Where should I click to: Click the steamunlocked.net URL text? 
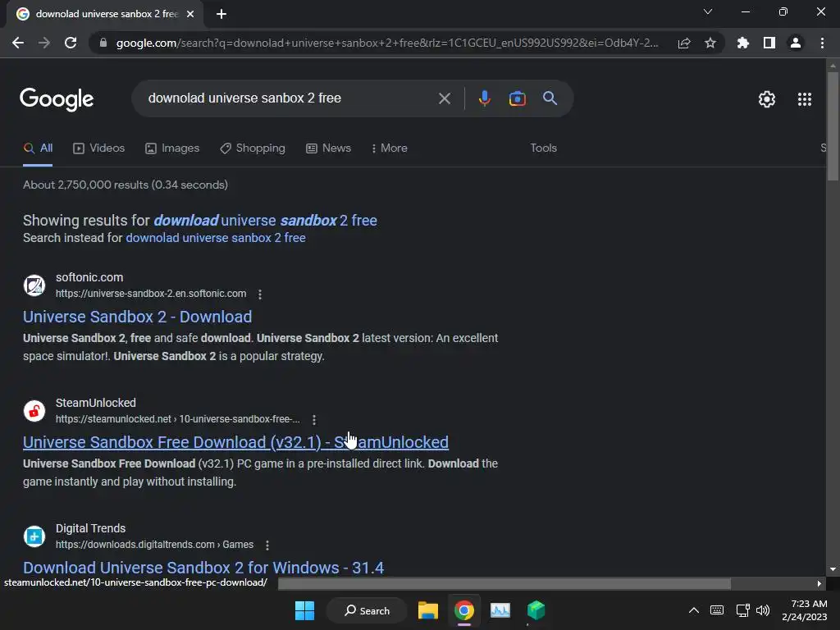tap(178, 419)
